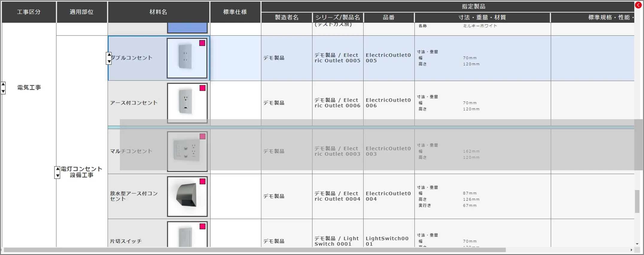Click part number LightSwitch0001

tap(387, 241)
